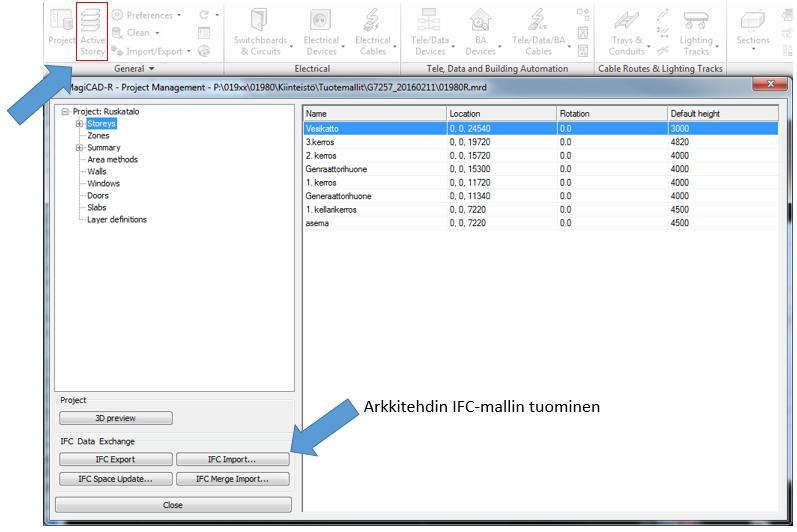Click default height value 4820
The image size is (797, 532).
click(x=680, y=142)
